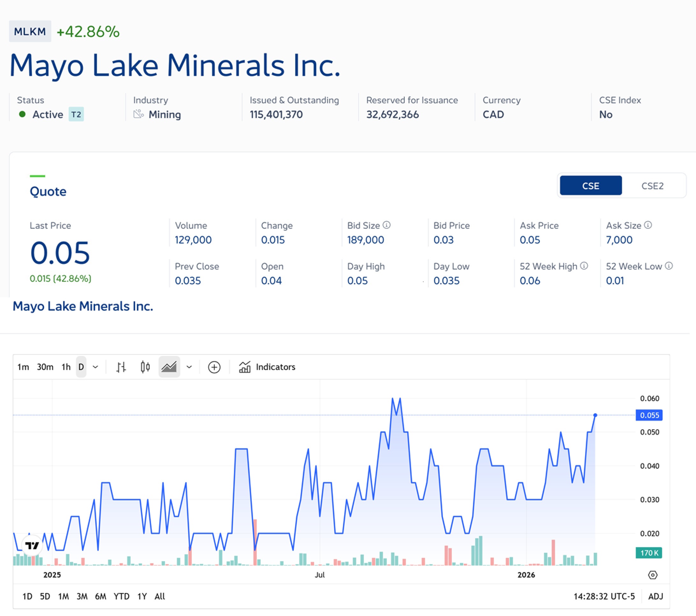The height and width of the screenshot is (616, 696).
Task: Click the 0.055 price label on axis
Action: tap(649, 415)
